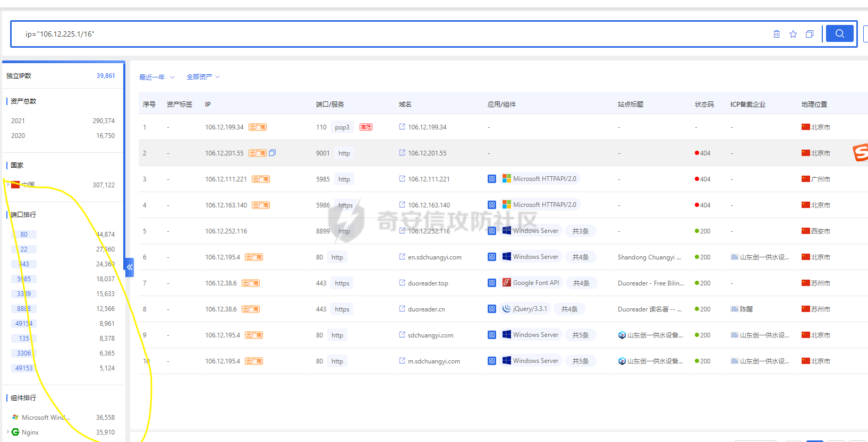Open external link icon for en.sdchuangyi.com

(402, 257)
